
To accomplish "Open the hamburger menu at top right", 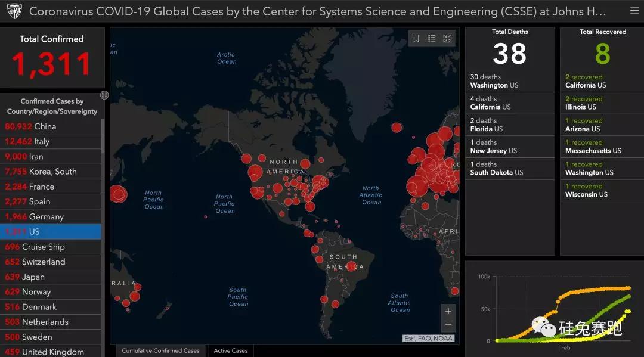I will (x=634, y=11).
